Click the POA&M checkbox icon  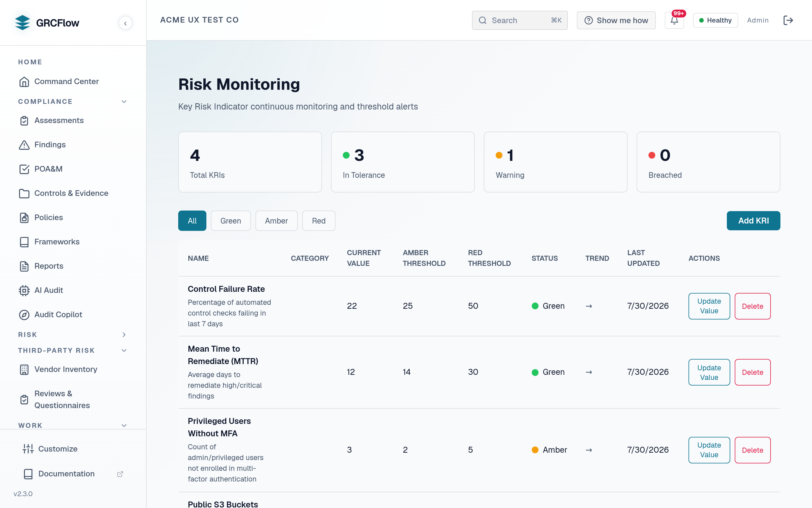pyautogui.click(x=24, y=169)
